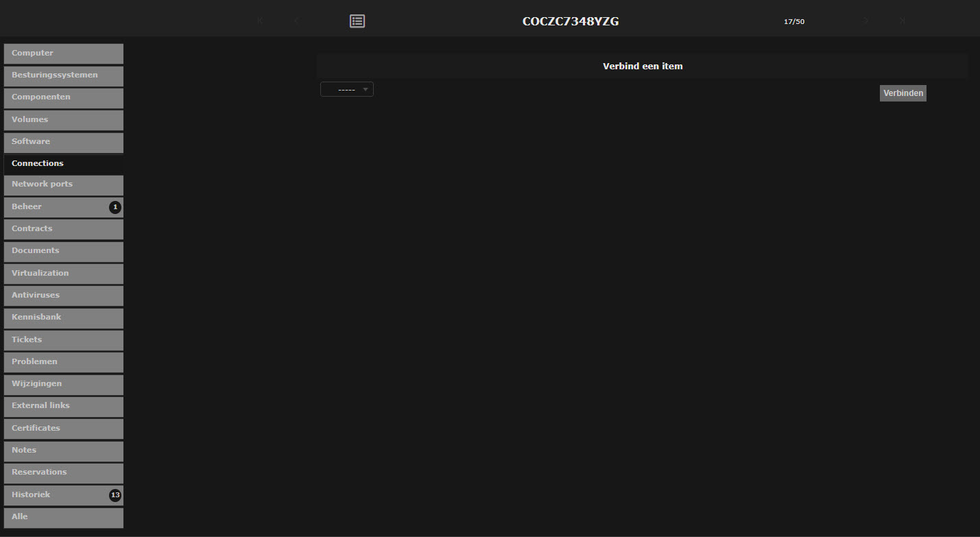Open the Computer tab

coord(64,53)
